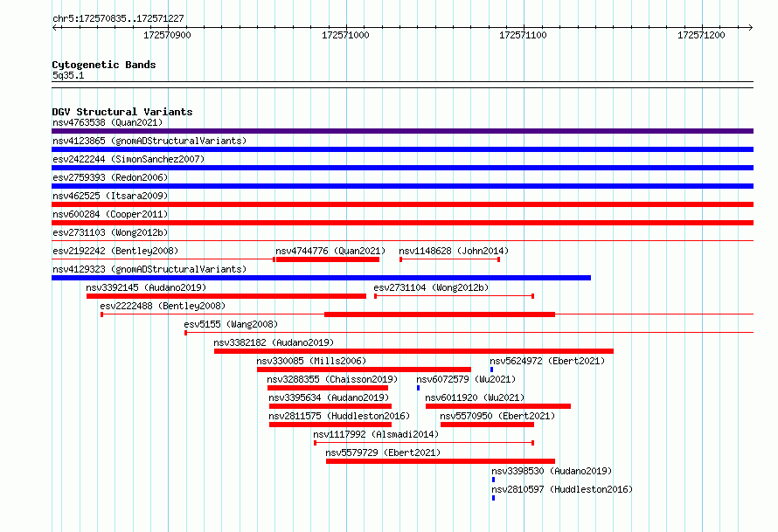
Task: Click the Cytogenetic Bands track title
Action: (x=104, y=65)
